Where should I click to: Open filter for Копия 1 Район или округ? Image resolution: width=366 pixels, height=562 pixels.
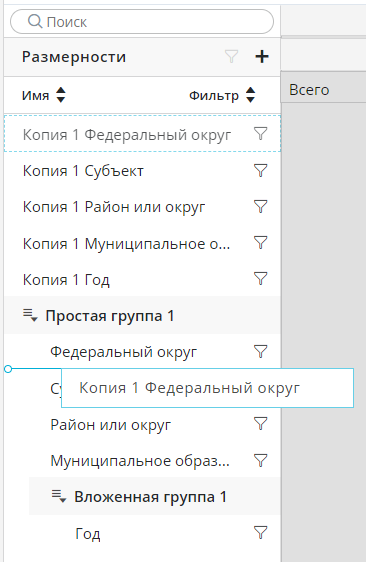pos(261,207)
